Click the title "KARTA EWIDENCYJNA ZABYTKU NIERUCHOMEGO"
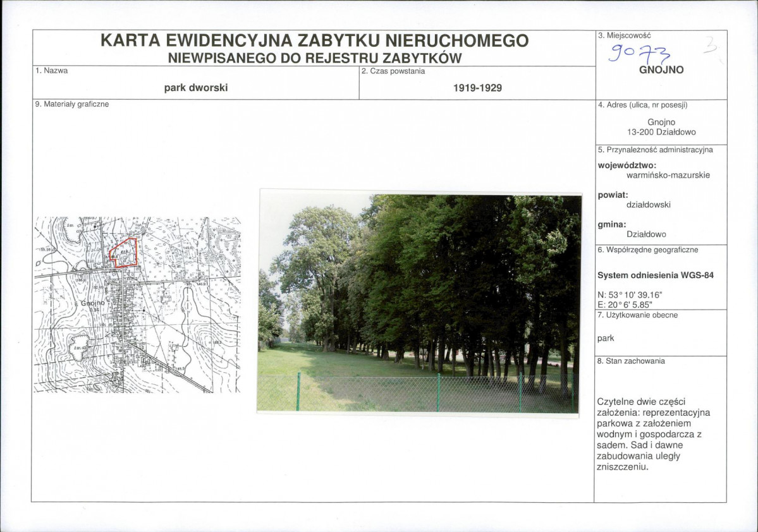 (x=314, y=40)
